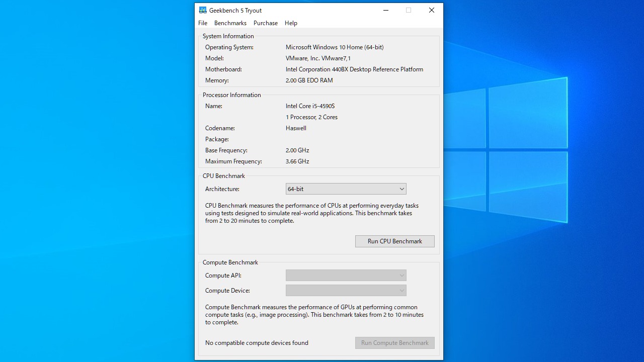Click the Run CPU Benchmark button
Image resolution: width=644 pixels, height=362 pixels.
coord(395,241)
